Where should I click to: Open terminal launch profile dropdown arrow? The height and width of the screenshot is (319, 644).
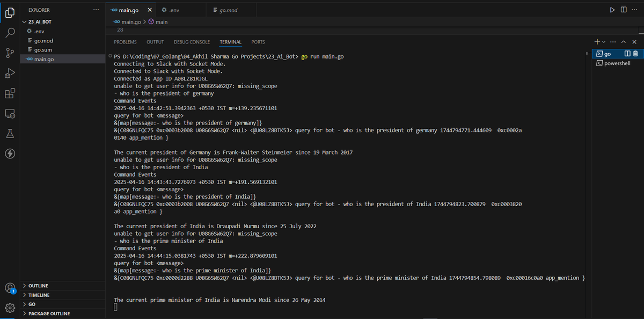(604, 42)
